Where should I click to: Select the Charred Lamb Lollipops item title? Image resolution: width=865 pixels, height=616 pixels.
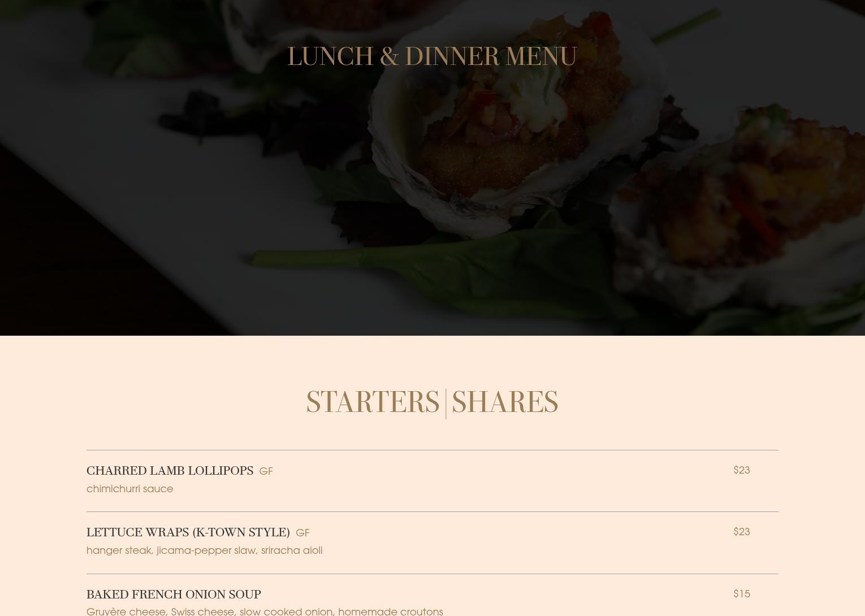pos(170,471)
